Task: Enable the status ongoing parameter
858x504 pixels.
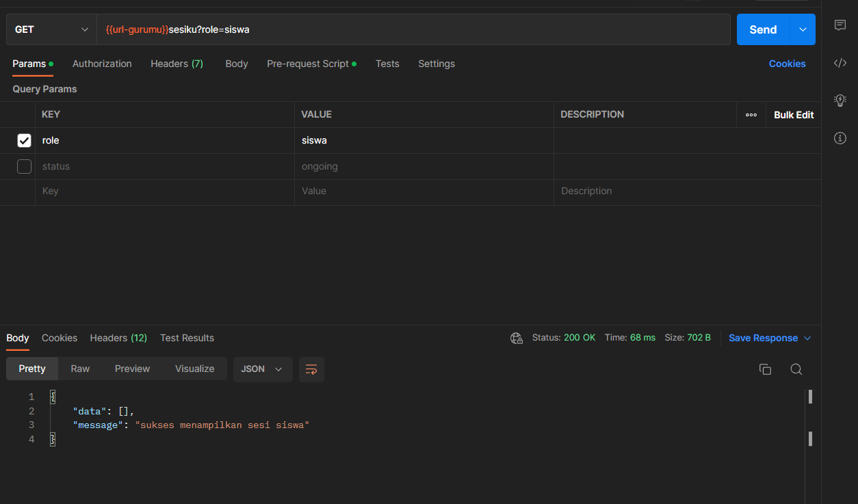Action: coord(24,166)
